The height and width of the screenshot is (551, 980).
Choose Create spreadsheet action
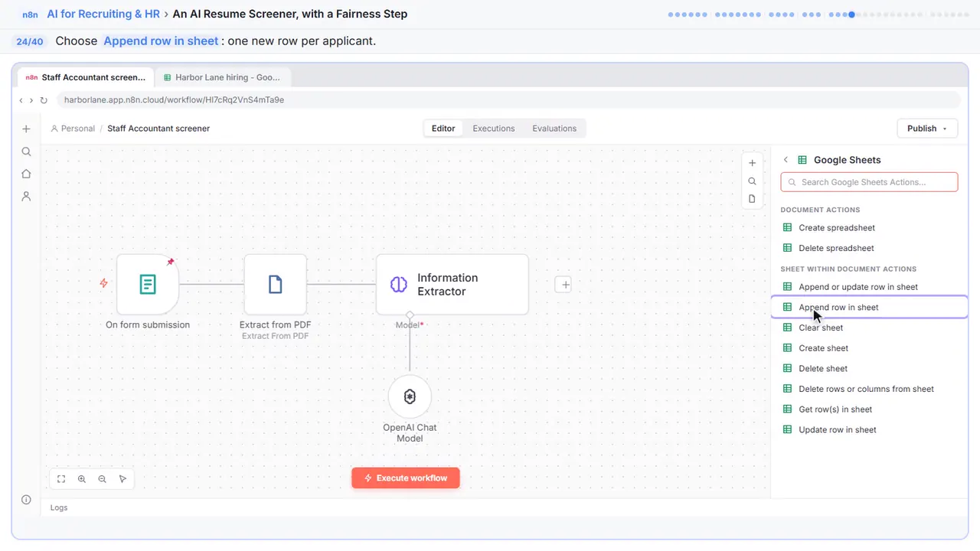click(x=869, y=227)
